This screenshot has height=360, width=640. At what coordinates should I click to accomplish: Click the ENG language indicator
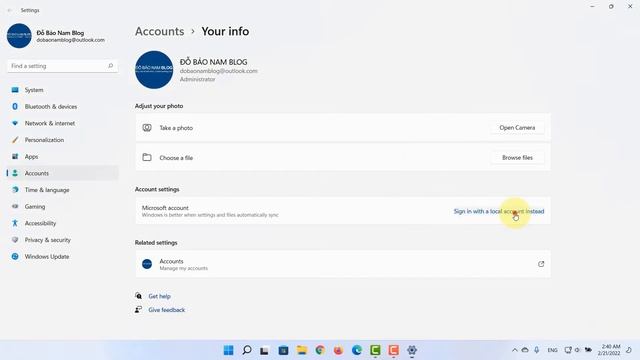tap(552, 350)
